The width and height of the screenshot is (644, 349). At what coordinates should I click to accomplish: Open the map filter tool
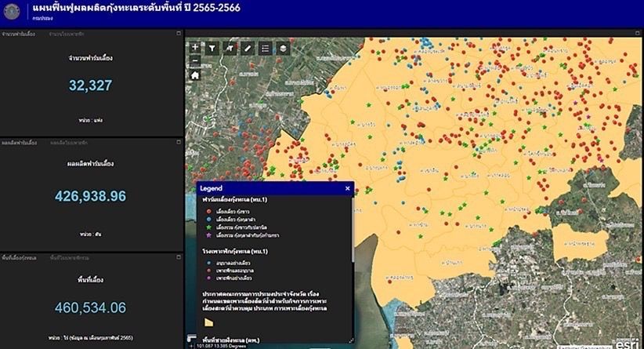pos(212,49)
